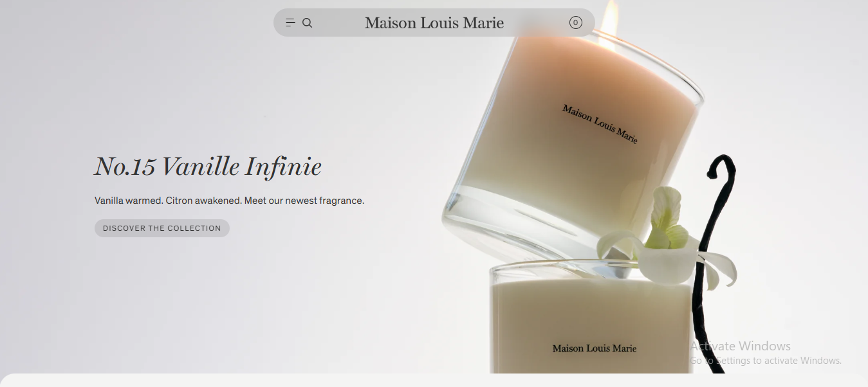Open the hamburger navigation menu

[290, 22]
